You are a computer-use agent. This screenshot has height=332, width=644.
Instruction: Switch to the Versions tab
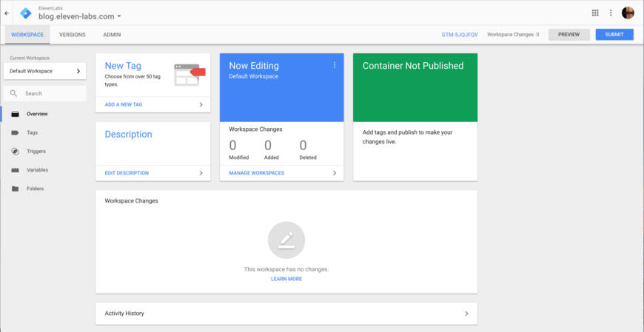72,35
